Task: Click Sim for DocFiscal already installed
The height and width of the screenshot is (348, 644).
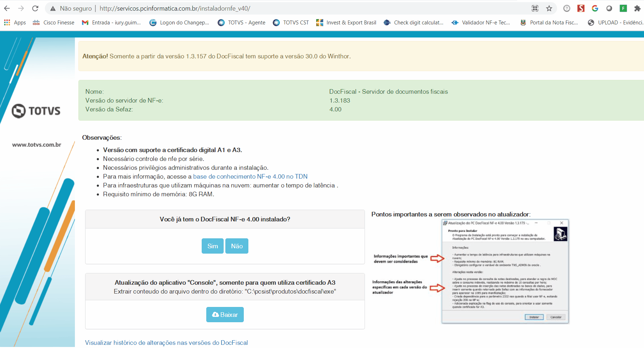Action: pyautogui.click(x=213, y=246)
